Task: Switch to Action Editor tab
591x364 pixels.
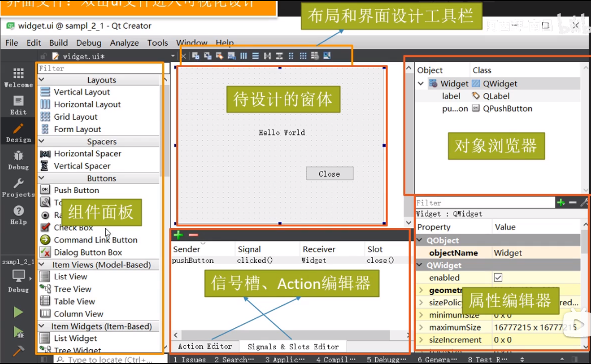Action: 205,347
